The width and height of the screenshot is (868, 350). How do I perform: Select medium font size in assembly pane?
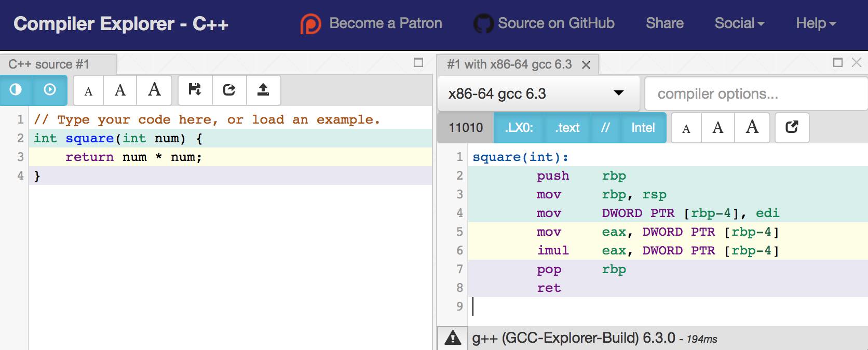pyautogui.click(x=718, y=128)
